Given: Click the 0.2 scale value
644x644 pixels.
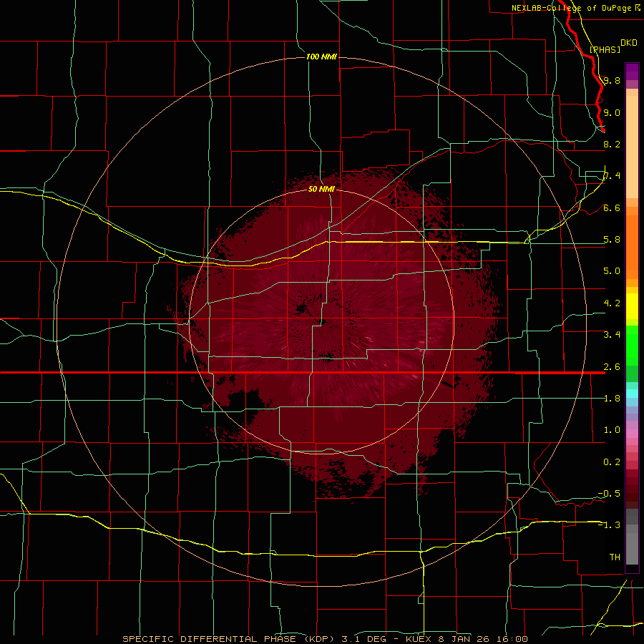Looking at the screenshot, I should pyautogui.click(x=612, y=462).
